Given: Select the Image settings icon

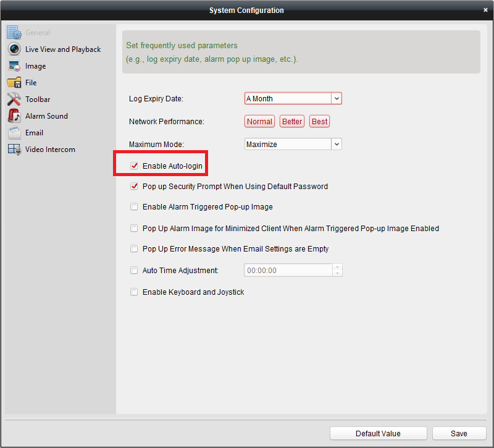Looking at the screenshot, I should tap(14, 66).
